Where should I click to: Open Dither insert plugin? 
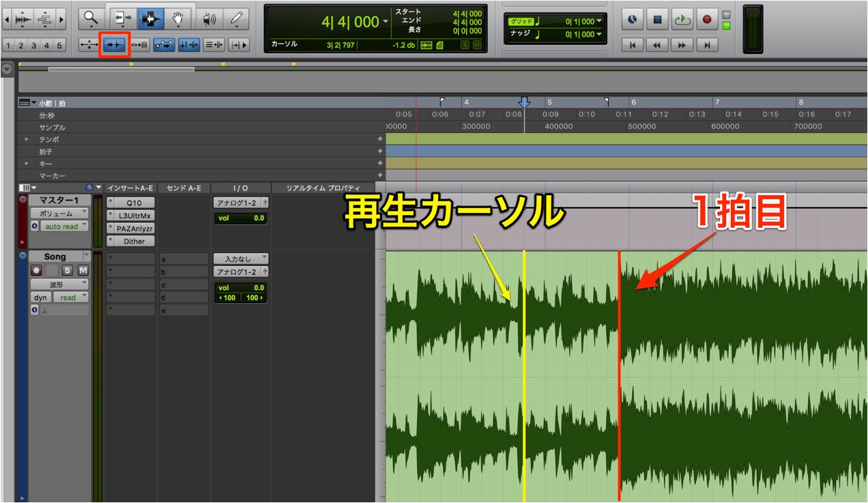click(134, 242)
